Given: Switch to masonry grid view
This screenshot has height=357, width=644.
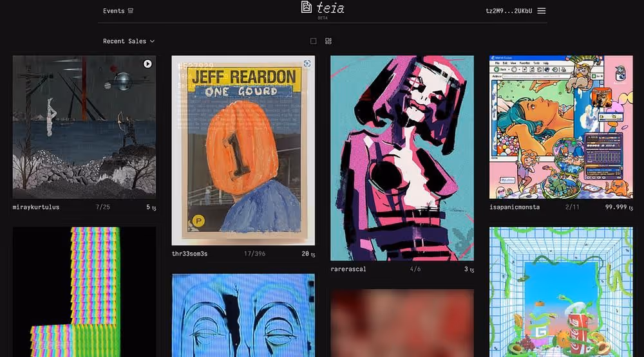Looking at the screenshot, I should [x=328, y=41].
